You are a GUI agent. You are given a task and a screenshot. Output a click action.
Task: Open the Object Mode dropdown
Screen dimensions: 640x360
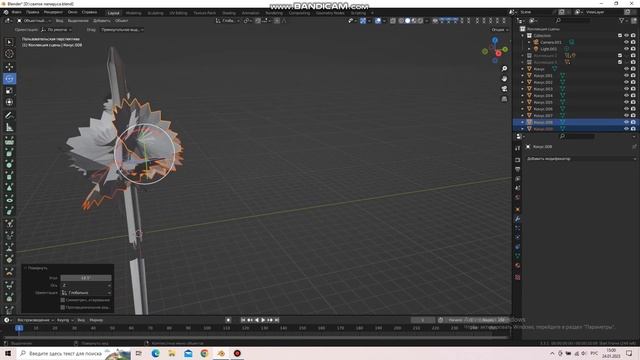[34, 20]
